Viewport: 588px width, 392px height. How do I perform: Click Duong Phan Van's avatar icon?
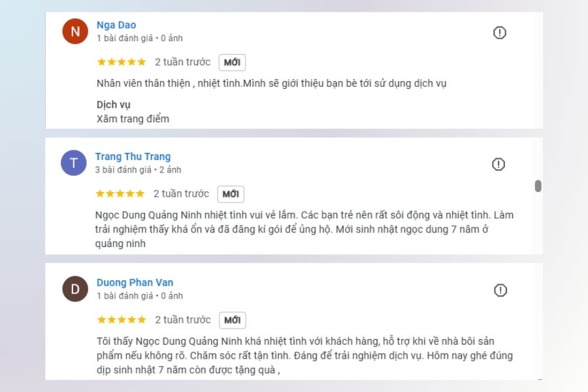[x=76, y=288]
